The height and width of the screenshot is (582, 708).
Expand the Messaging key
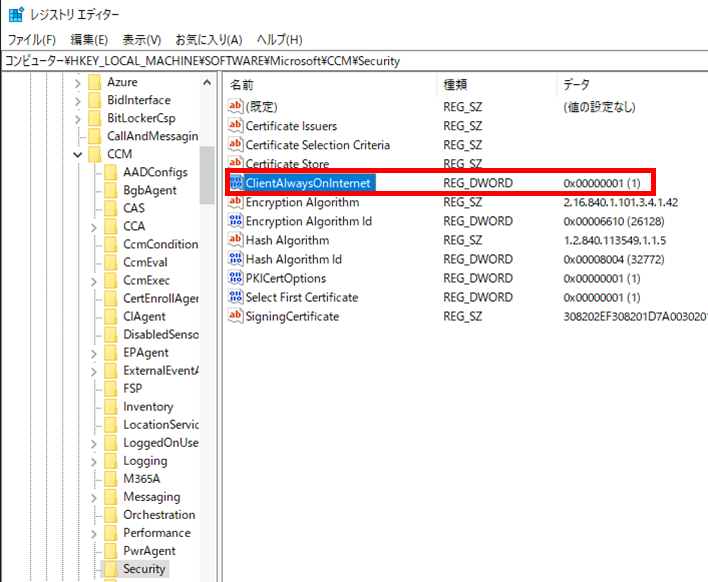coord(94,498)
